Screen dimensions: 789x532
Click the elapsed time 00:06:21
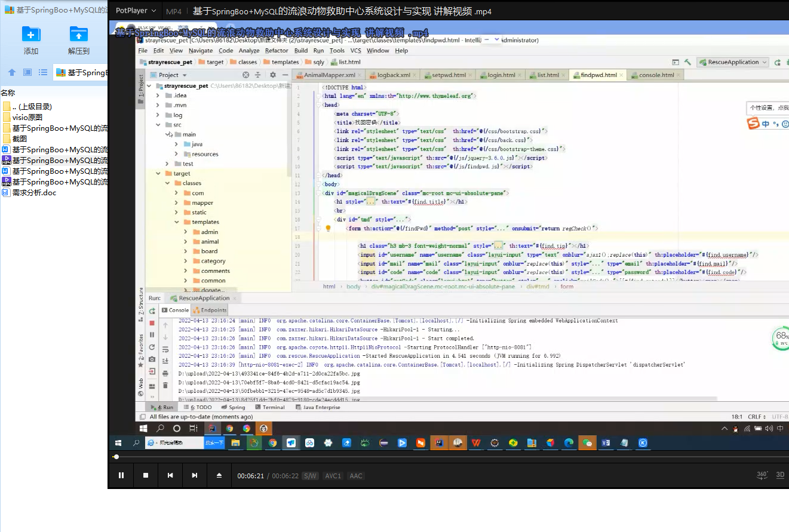click(x=251, y=476)
